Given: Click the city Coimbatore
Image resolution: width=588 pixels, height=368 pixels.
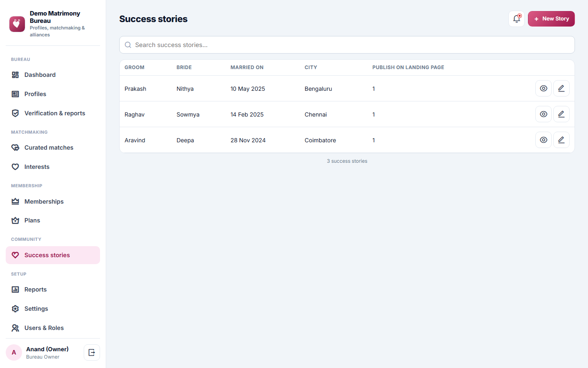Looking at the screenshot, I should point(320,140).
